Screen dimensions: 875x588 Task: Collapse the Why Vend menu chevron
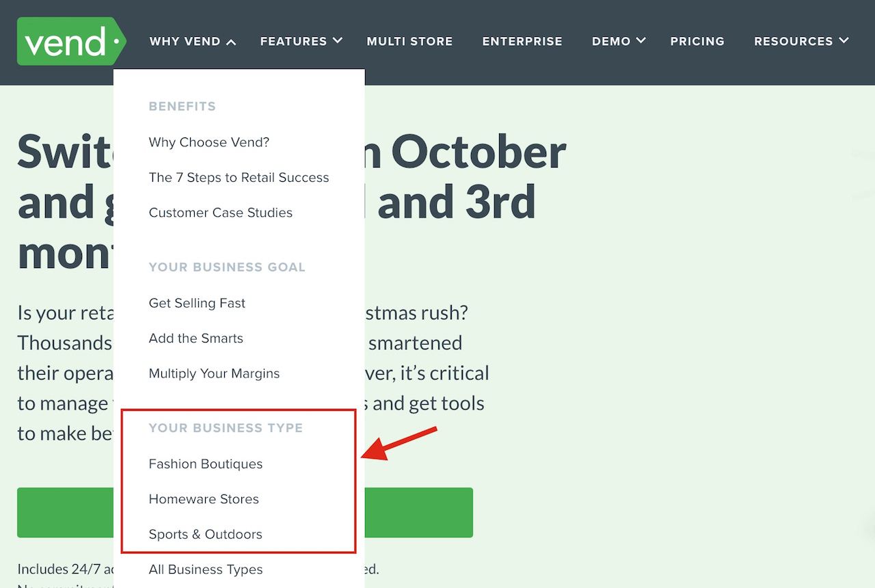click(231, 42)
